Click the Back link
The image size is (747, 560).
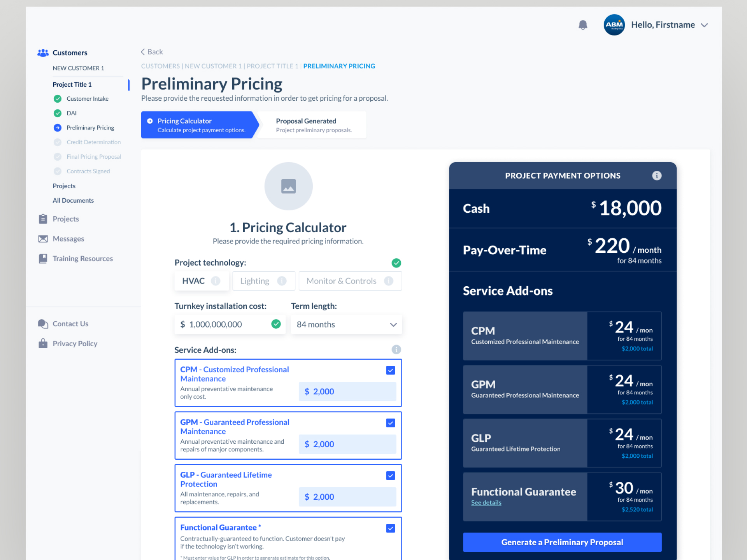[152, 52]
